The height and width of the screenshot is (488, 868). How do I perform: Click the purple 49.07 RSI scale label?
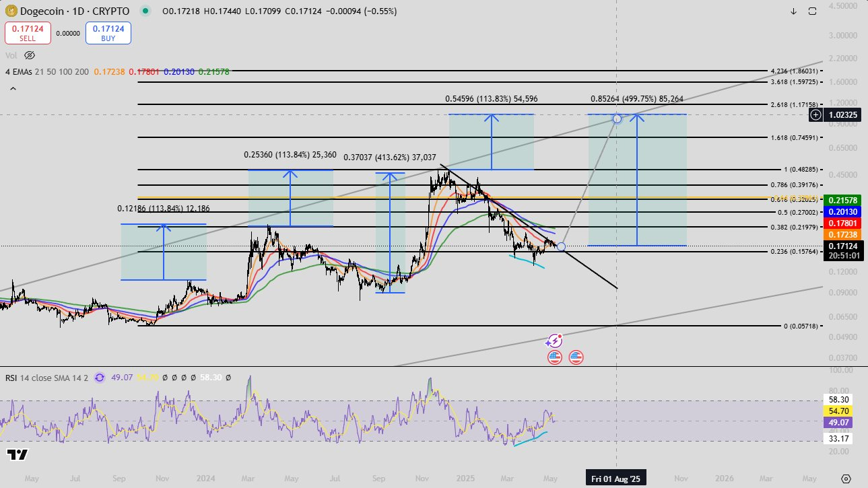point(838,422)
